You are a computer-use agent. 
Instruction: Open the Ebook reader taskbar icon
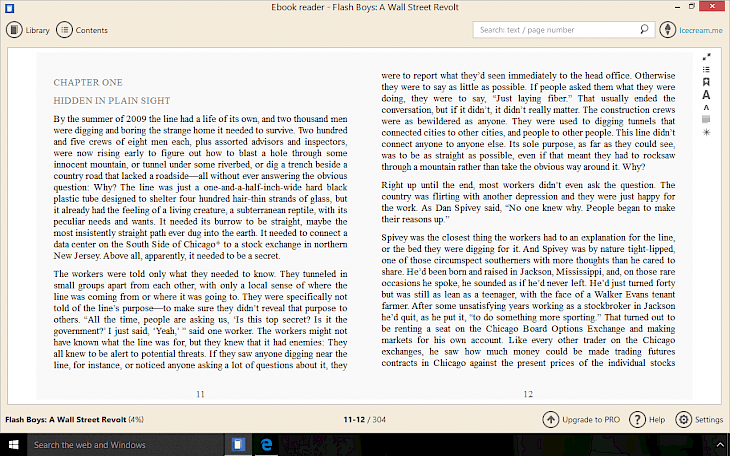pyautogui.click(x=238, y=445)
